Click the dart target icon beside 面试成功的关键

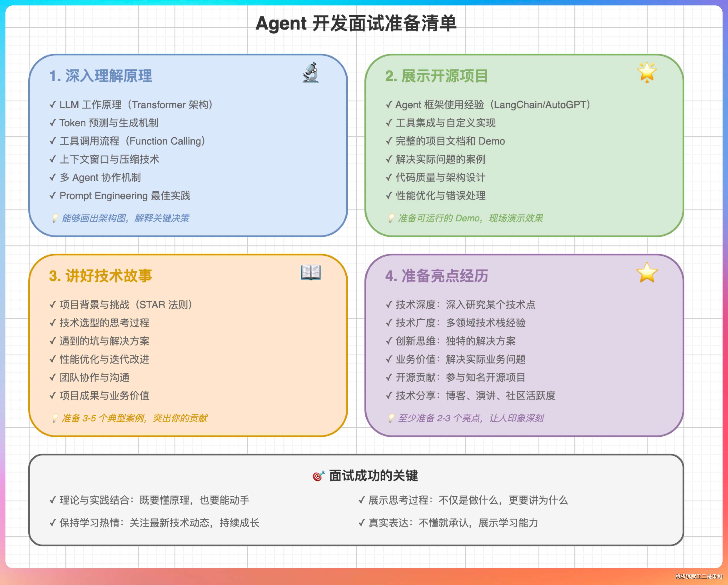tap(318, 476)
